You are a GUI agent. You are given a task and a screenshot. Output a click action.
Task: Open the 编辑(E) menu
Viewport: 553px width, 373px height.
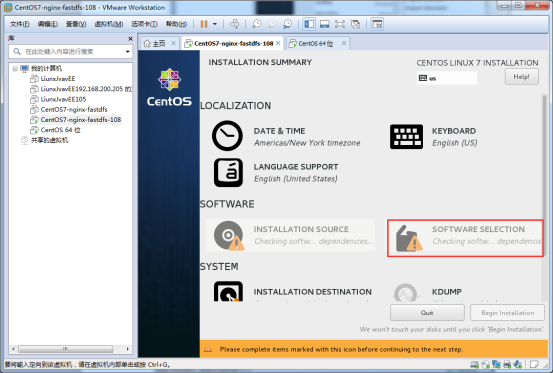[x=48, y=24]
